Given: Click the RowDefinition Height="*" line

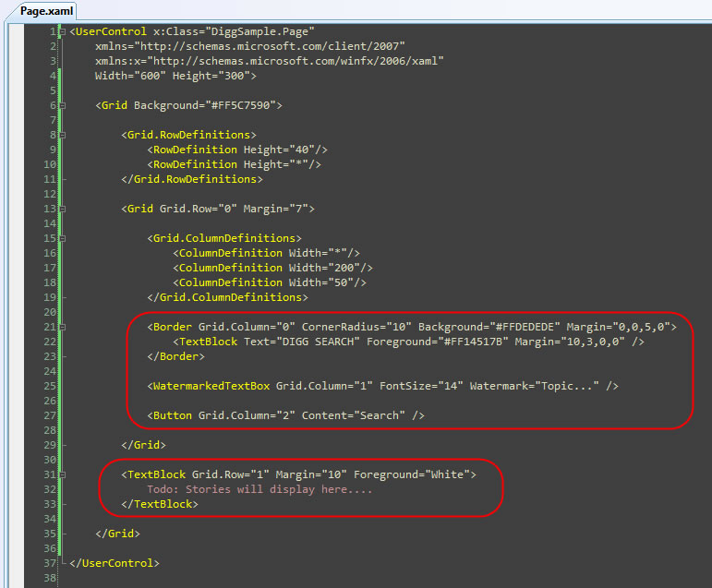Looking at the screenshot, I should click(x=234, y=164).
